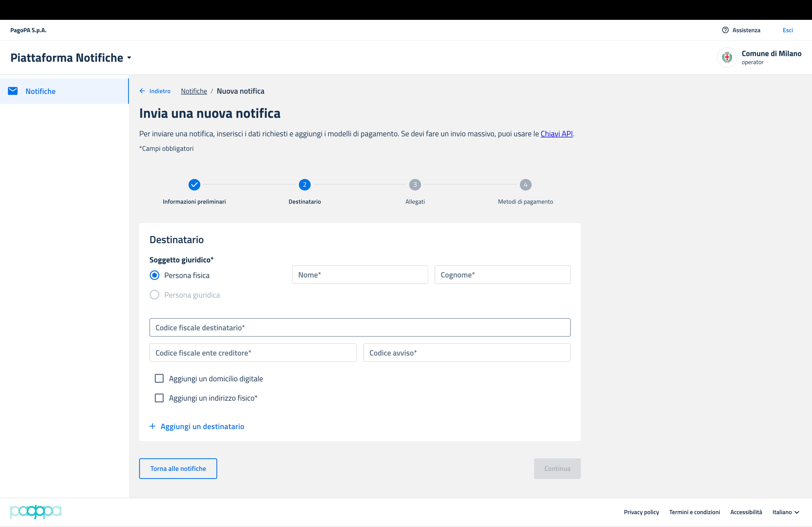Click the Comune di Milano crest logo

point(727,57)
